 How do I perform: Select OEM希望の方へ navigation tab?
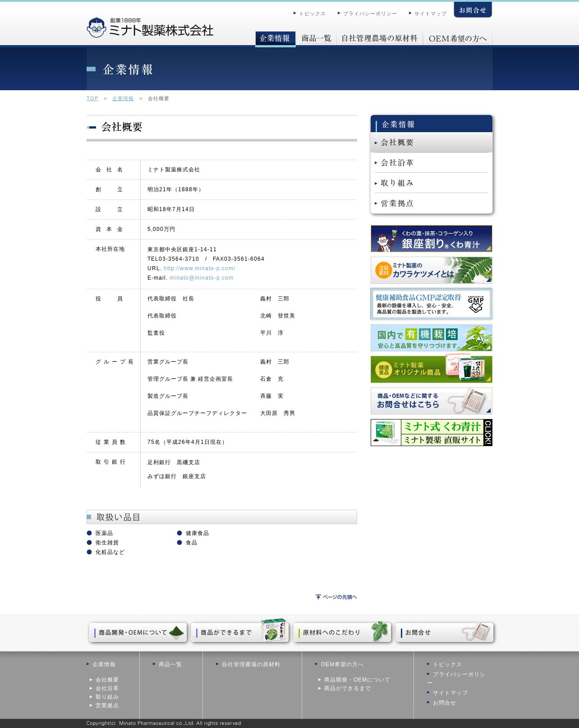click(458, 38)
